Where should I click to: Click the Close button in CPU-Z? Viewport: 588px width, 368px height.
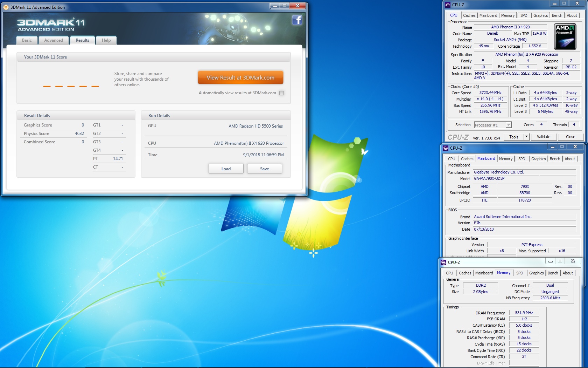(x=570, y=137)
